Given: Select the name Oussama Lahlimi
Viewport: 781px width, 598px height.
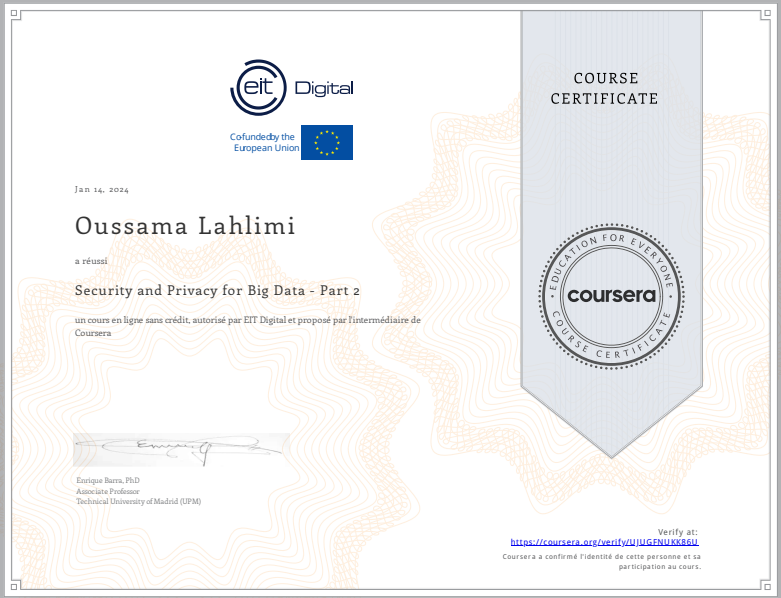Looking at the screenshot, I should 185,226.
